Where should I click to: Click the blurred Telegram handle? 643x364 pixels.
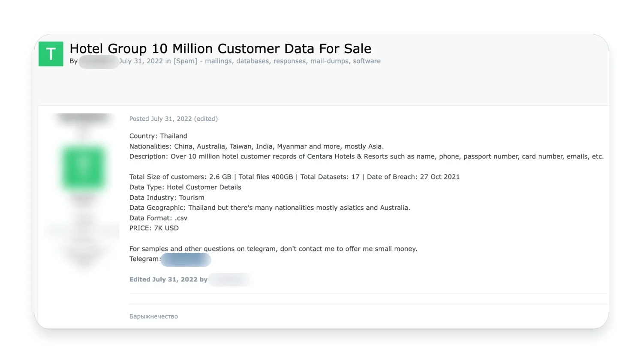[186, 260]
